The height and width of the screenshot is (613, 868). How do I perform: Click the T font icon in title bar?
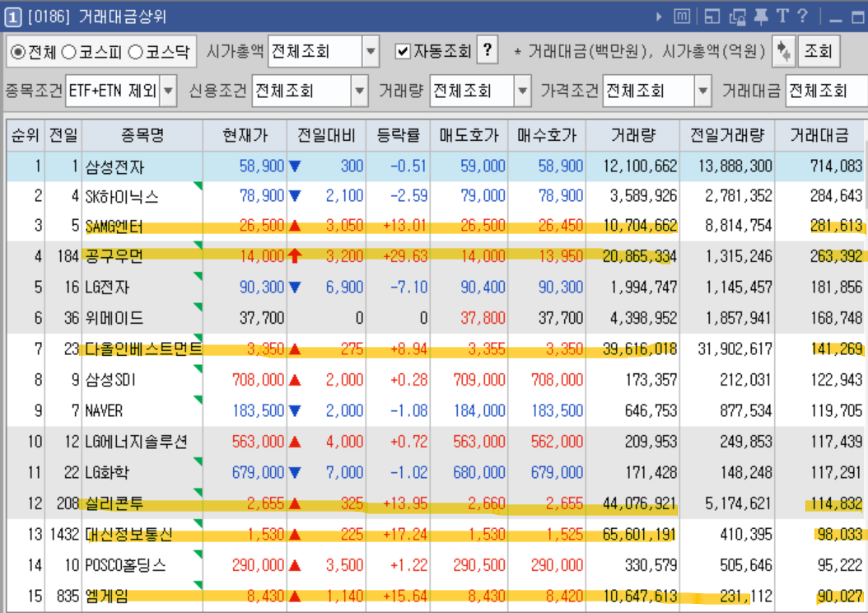[x=782, y=16]
